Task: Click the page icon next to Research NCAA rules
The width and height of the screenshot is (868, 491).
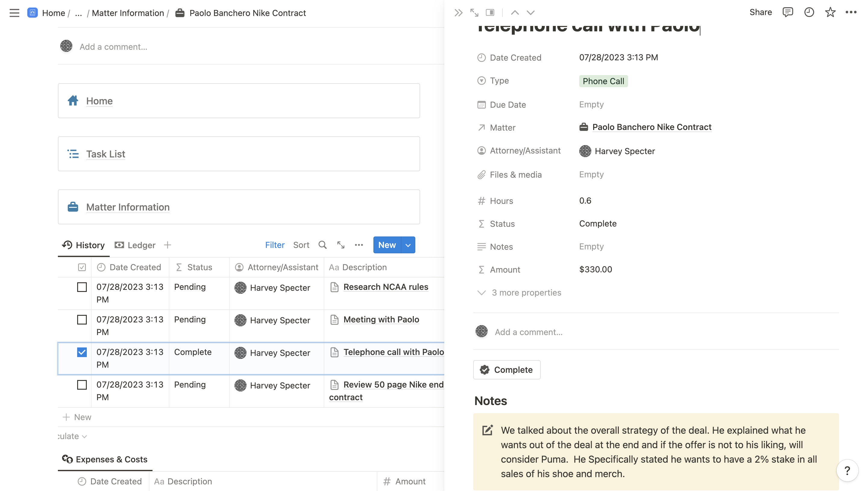Action: (x=334, y=287)
